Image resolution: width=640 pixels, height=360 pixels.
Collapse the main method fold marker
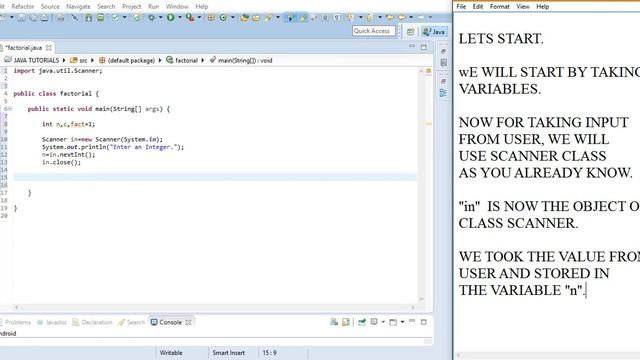tap(9, 109)
